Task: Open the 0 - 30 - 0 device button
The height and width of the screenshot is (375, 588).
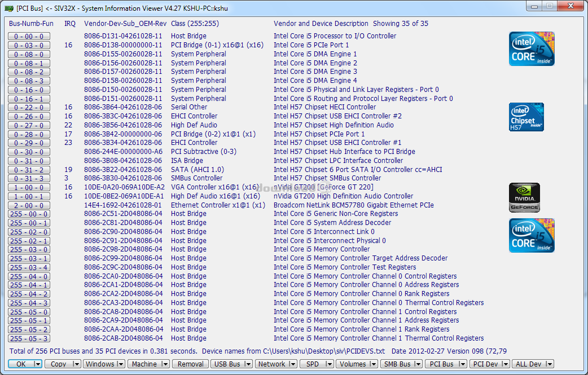Action: [29, 152]
